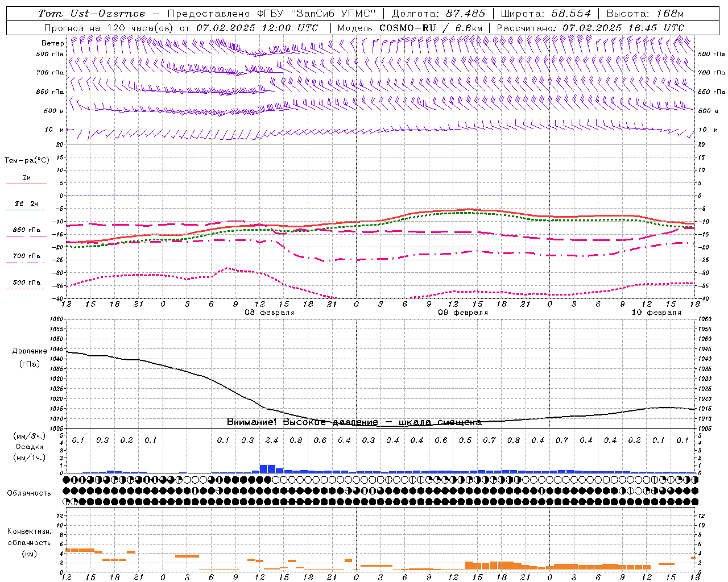Click the (км) unit label under облачность
The image size is (728, 582).
pyautogui.click(x=30, y=554)
